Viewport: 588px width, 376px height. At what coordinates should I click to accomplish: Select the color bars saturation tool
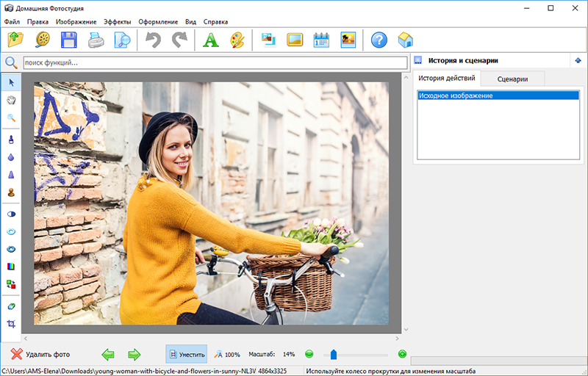point(11,267)
